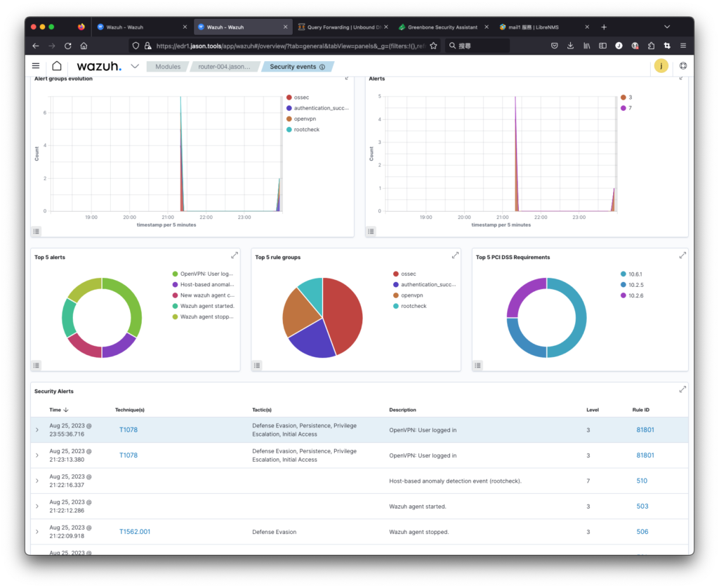Expand the Security Alerts panel
This screenshot has height=588, width=719.
coord(682,389)
